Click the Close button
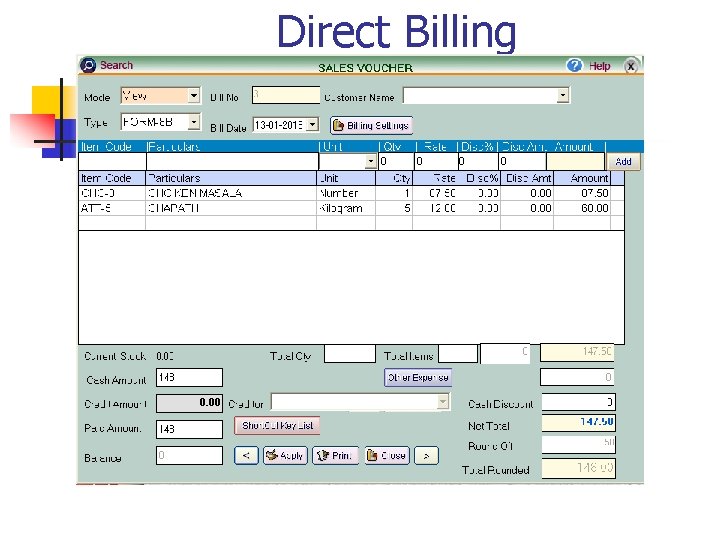This screenshot has width=720, height=540. pyautogui.click(x=387, y=456)
